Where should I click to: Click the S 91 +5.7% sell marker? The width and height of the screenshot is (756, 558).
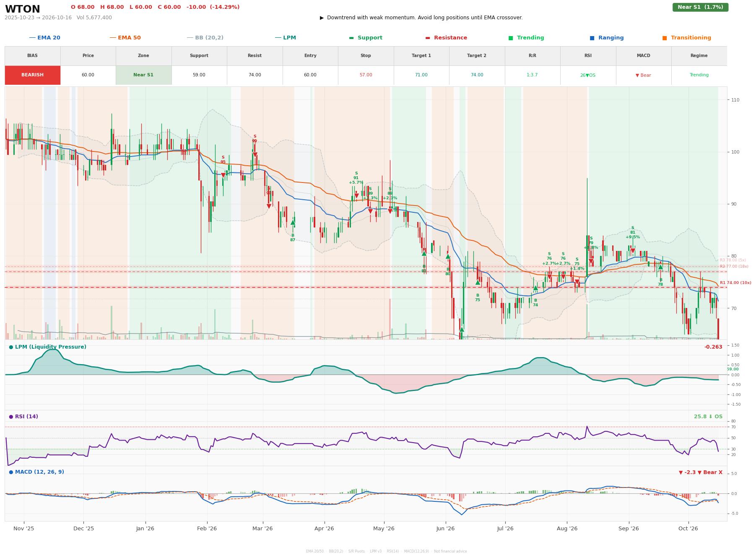click(x=356, y=196)
